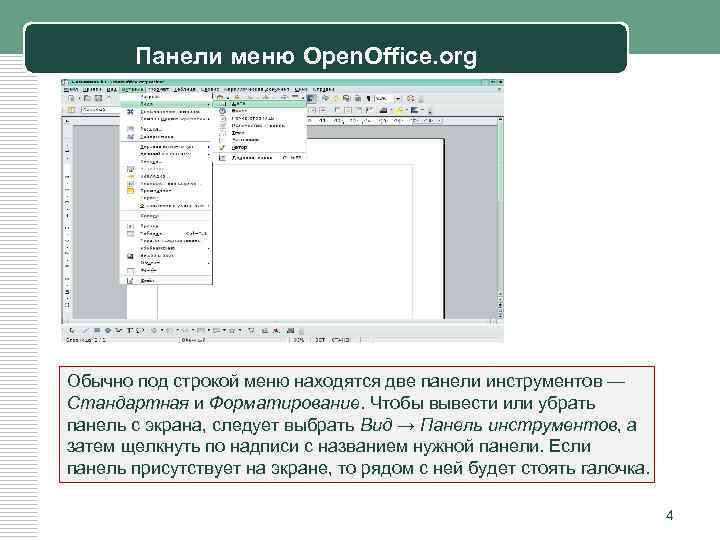720x540 pixels.
Task: Insert Номер страницы field
Action: click(259, 118)
